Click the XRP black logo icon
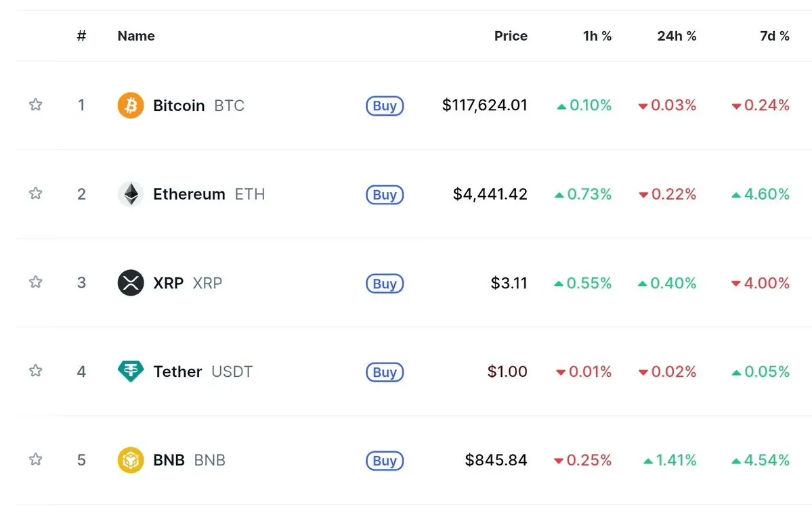The height and width of the screenshot is (523, 812). point(131,283)
